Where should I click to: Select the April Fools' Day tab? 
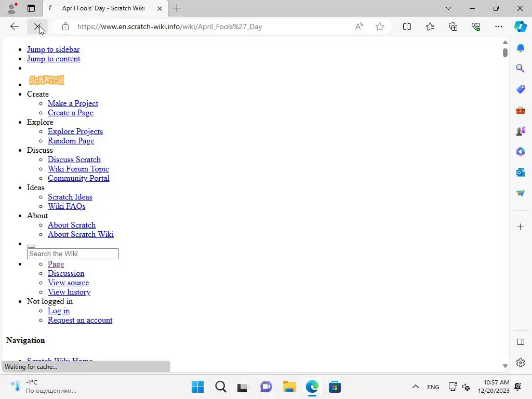click(105, 8)
